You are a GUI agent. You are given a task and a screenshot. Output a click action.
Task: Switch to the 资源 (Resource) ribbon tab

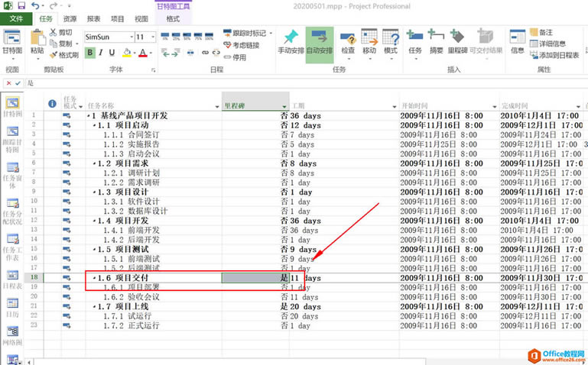[70, 18]
